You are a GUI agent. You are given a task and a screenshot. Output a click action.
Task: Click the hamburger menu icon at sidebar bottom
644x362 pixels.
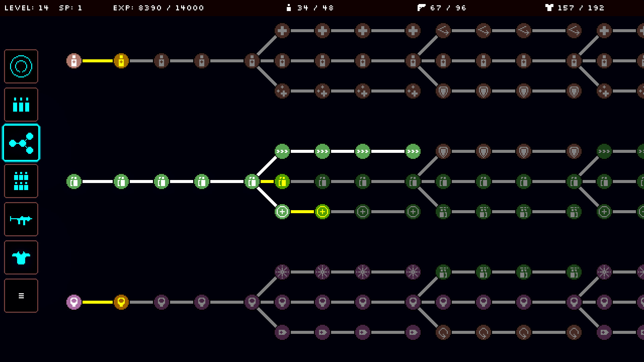coord(21,295)
